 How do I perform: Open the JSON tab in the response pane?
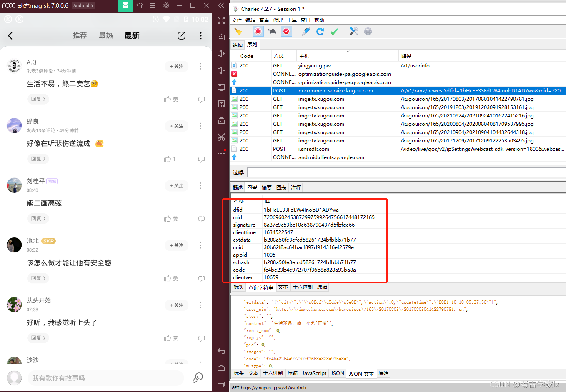pyautogui.click(x=338, y=373)
